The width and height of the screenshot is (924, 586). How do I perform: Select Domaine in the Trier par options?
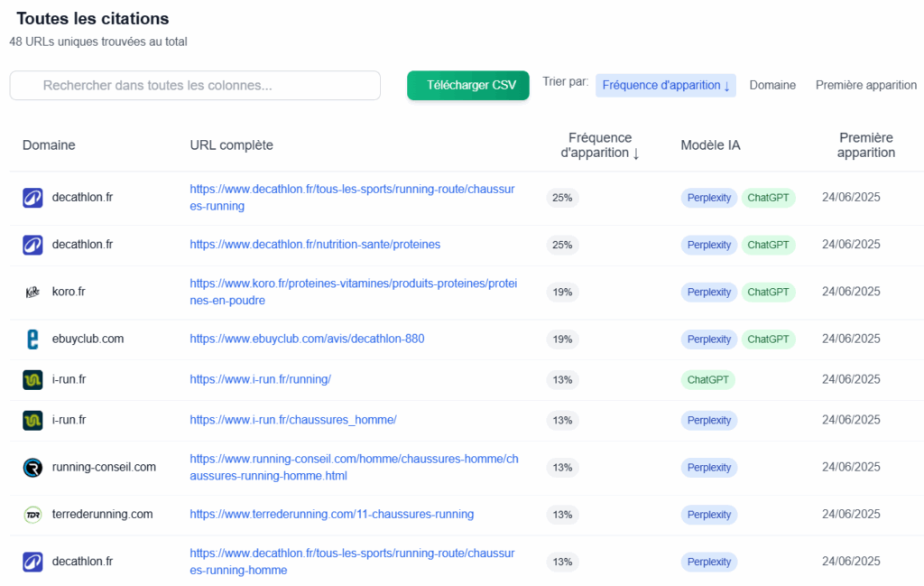772,86
